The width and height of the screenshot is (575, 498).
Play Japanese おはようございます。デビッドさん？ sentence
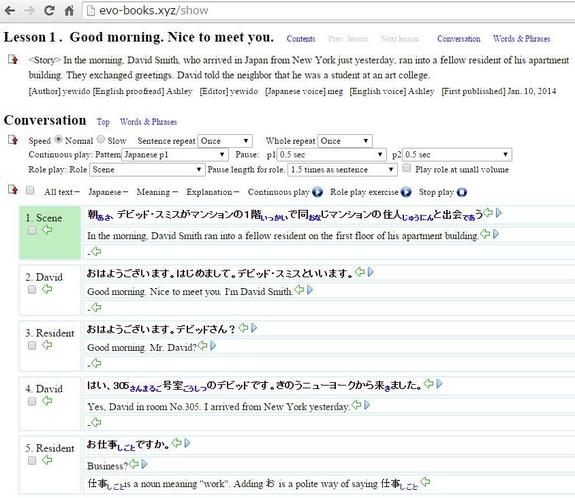tap(254, 328)
